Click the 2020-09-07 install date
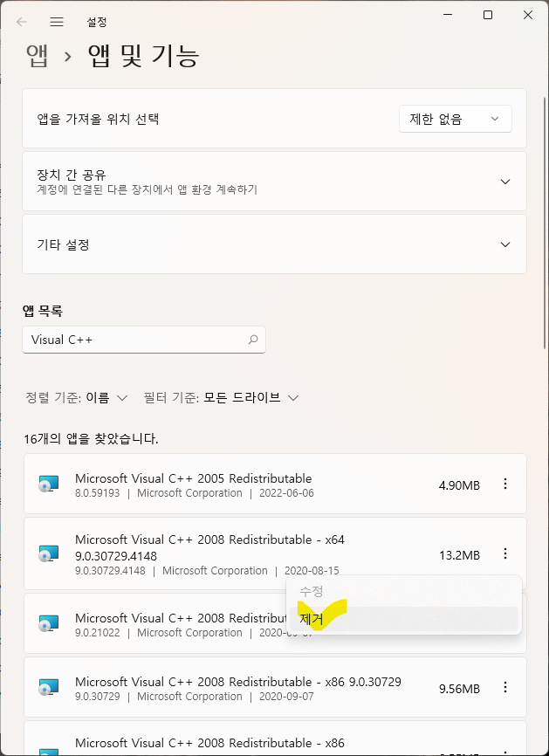 (286, 697)
